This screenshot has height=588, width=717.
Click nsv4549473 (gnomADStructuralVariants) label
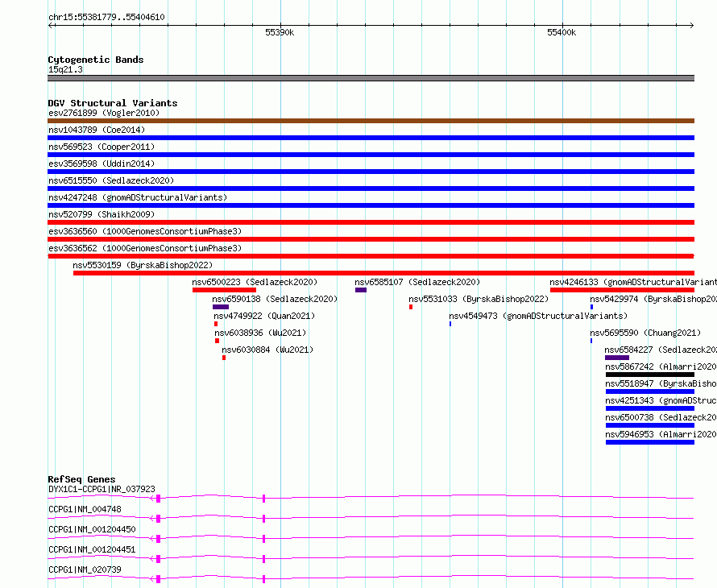click(538, 316)
